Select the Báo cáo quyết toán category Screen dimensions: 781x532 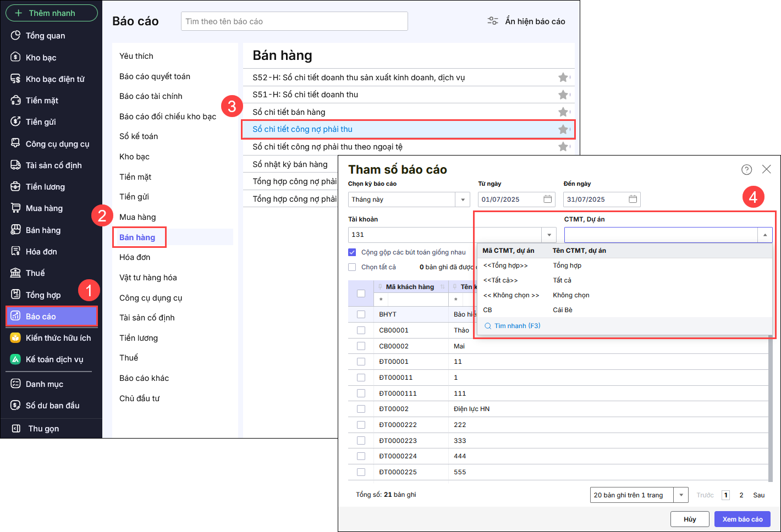pyautogui.click(x=155, y=76)
